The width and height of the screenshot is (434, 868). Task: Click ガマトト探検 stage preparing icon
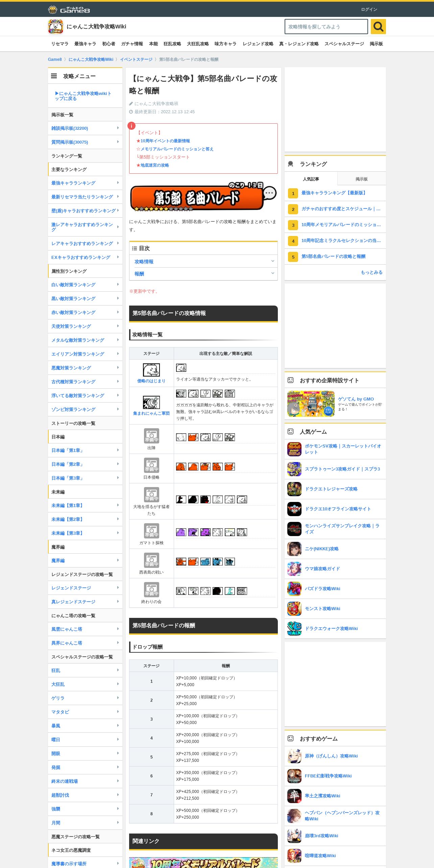coord(151,531)
